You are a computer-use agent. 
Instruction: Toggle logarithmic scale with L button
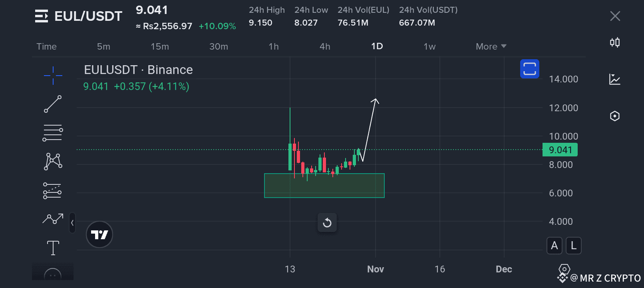point(574,246)
